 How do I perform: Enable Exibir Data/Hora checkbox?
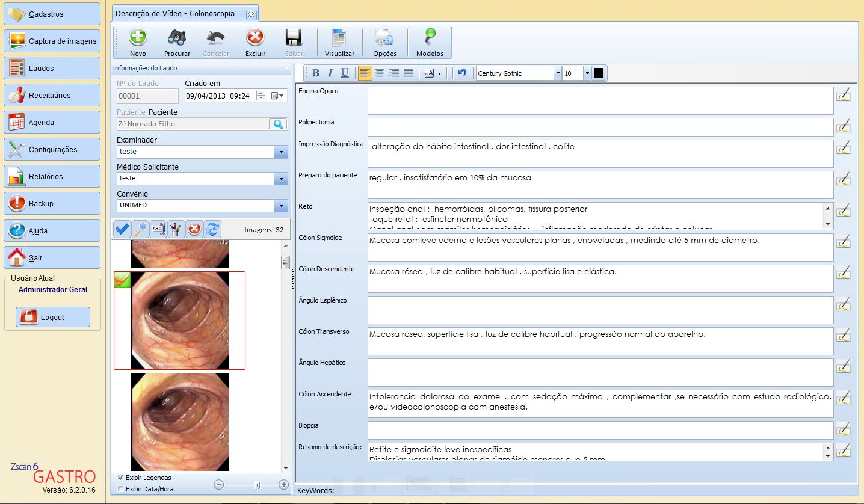[x=121, y=489]
